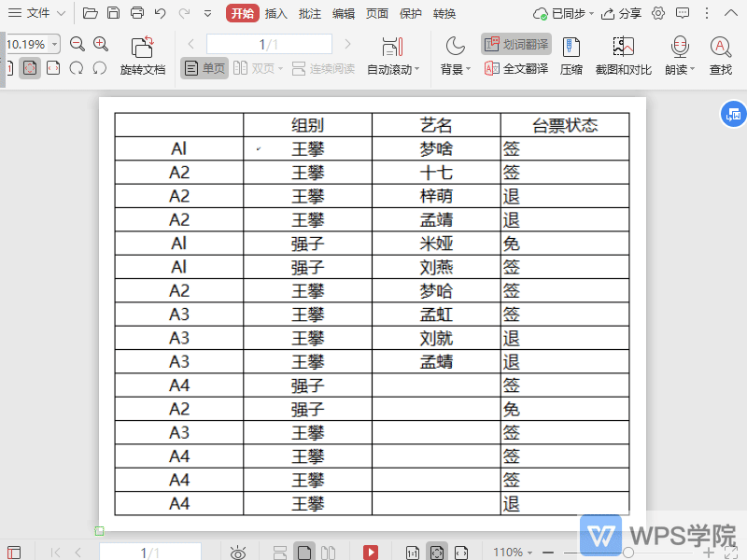The image size is (747, 560).
Task: Open 全文翻译 full-text translation
Action: [515, 68]
